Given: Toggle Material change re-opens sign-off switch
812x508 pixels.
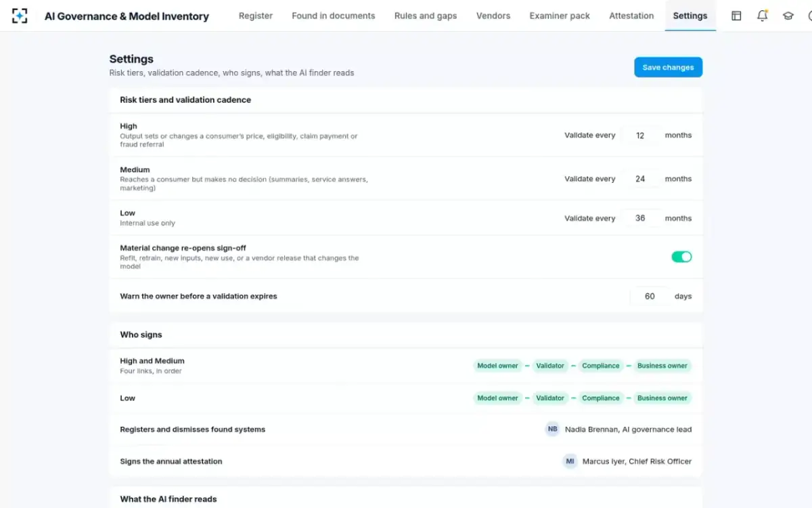Looking at the screenshot, I should tap(681, 257).
